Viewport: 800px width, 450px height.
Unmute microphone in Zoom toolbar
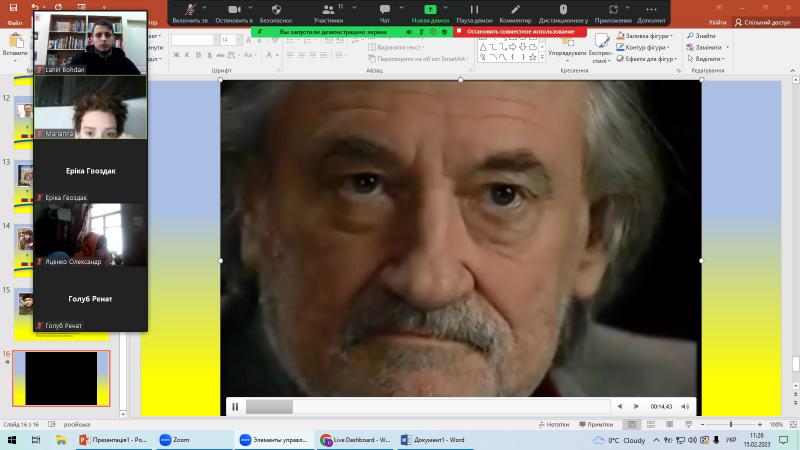pos(190,13)
